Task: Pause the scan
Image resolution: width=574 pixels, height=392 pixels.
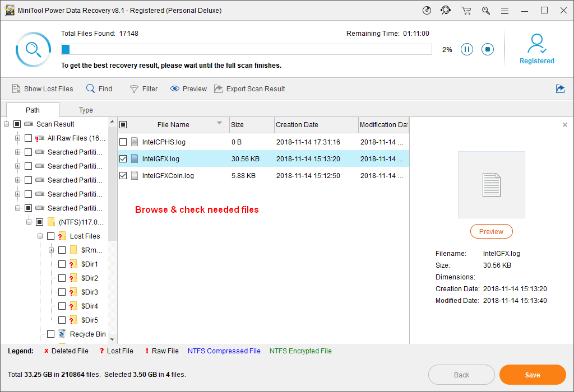Action: coord(467,49)
